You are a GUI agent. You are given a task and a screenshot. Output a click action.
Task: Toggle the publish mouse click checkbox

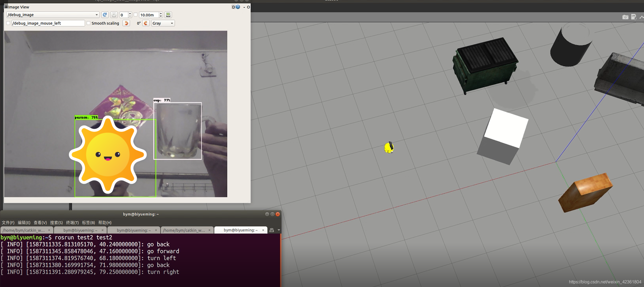click(8, 23)
